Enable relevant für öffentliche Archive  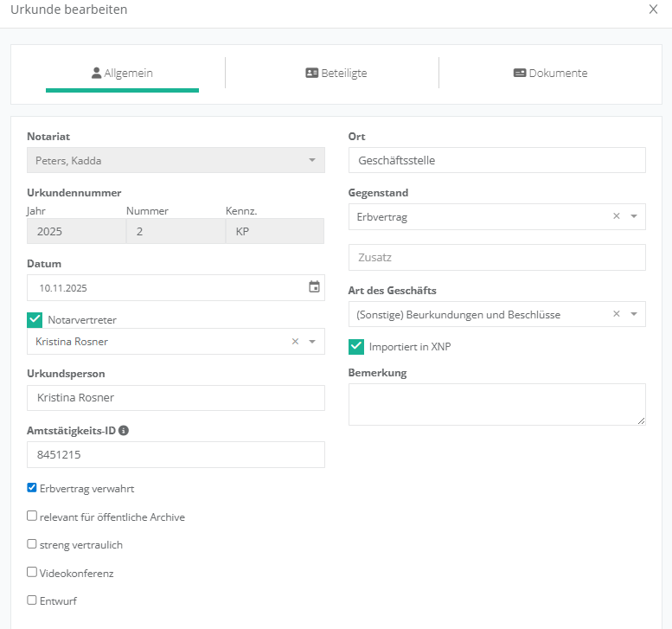pos(32,517)
